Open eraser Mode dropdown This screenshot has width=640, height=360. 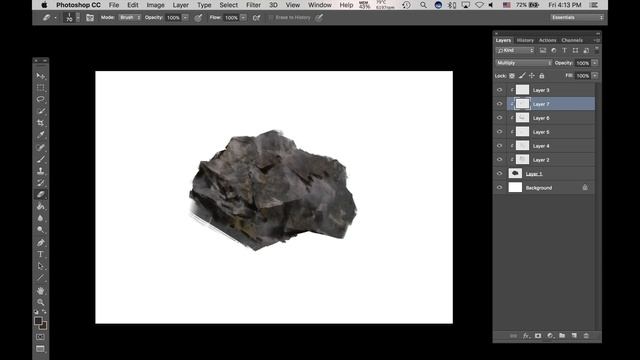point(130,18)
